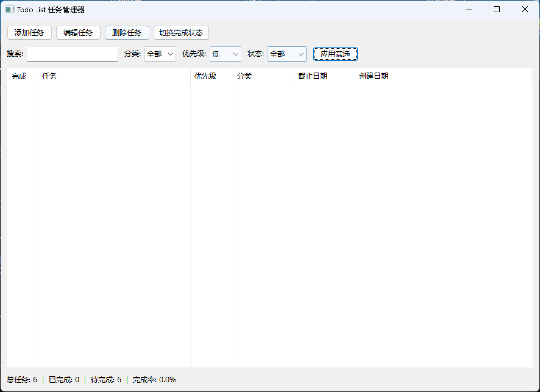This screenshot has height=392, width=540.
Task: Sort tasks by 截止日期 column
Action: click(x=313, y=76)
